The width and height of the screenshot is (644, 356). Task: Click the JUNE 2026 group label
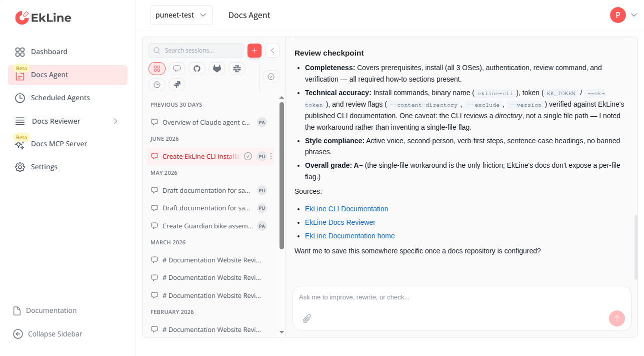(164, 139)
